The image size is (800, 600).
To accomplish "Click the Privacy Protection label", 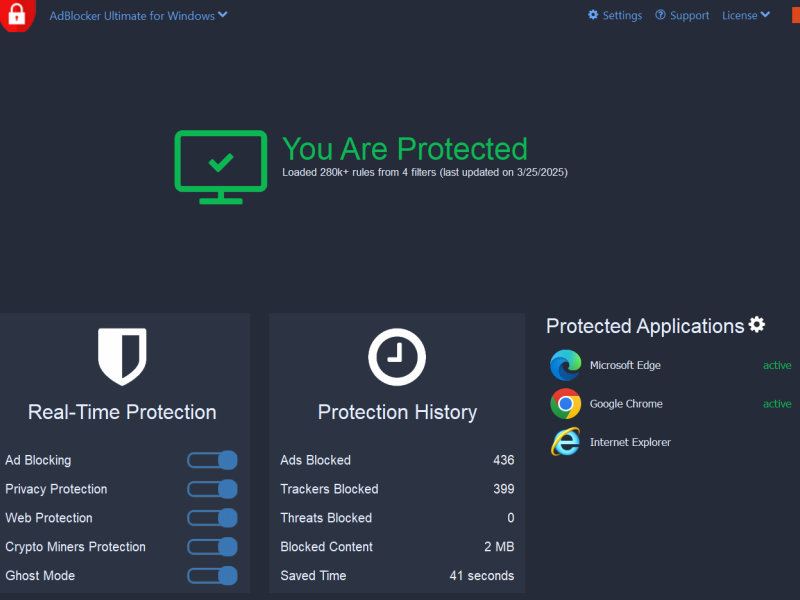I will 56,489.
